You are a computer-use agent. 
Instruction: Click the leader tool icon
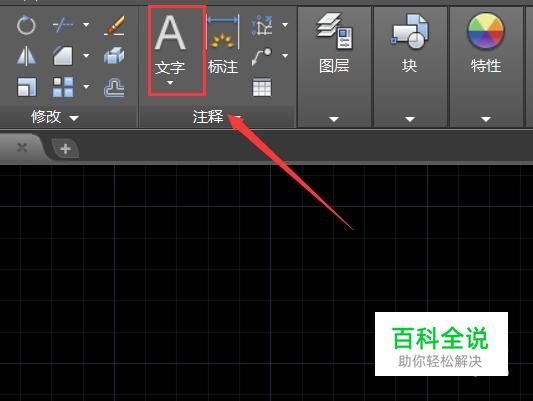262,56
